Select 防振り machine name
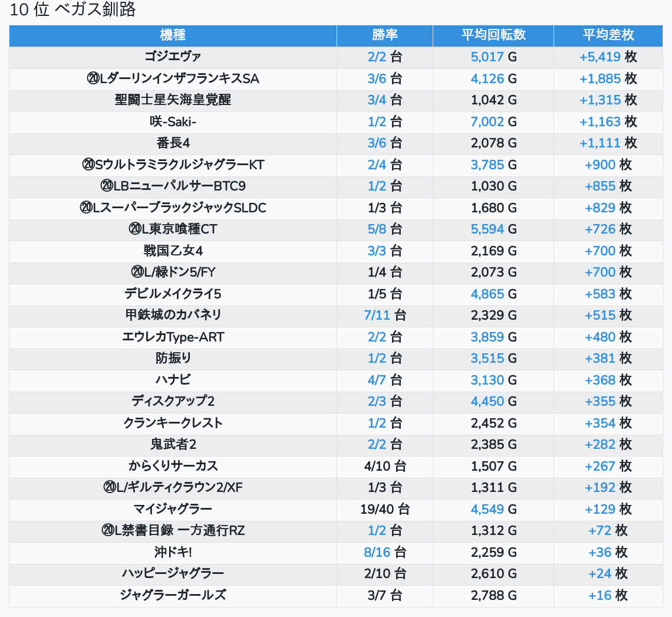 (x=173, y=359)
